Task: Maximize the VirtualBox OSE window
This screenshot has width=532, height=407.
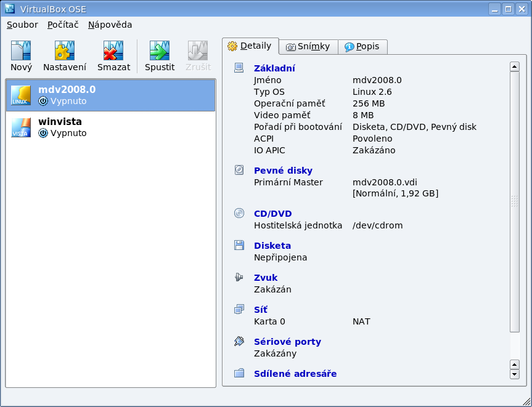Action: pos(508,9)
